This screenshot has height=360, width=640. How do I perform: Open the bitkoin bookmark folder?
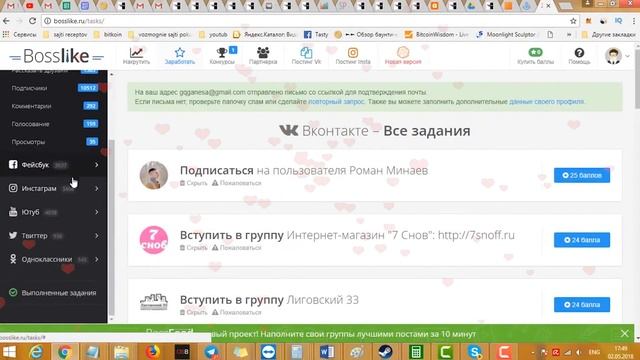[108, 35]
